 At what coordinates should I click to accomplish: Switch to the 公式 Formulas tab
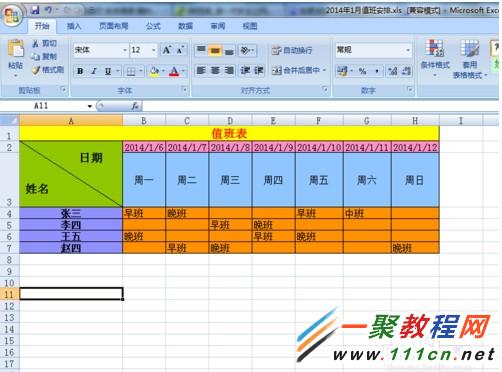pyautogui.click(x=153, y=26)
